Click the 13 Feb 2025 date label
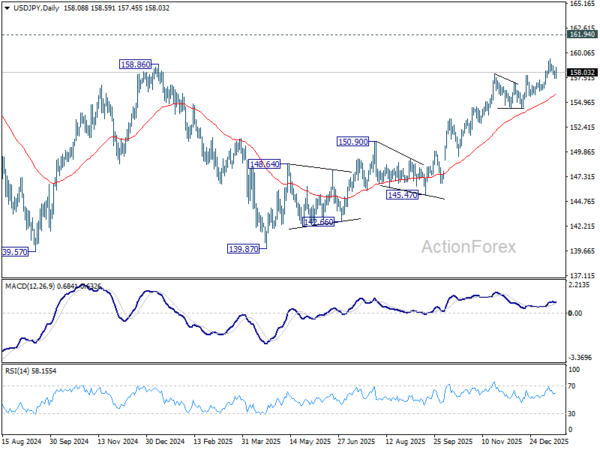 coord(214,441)
